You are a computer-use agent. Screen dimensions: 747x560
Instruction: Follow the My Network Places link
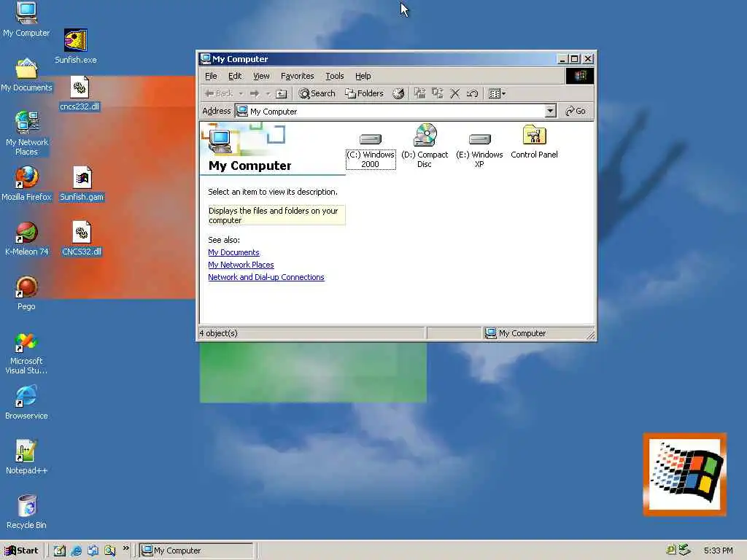[x=241, y=265]
